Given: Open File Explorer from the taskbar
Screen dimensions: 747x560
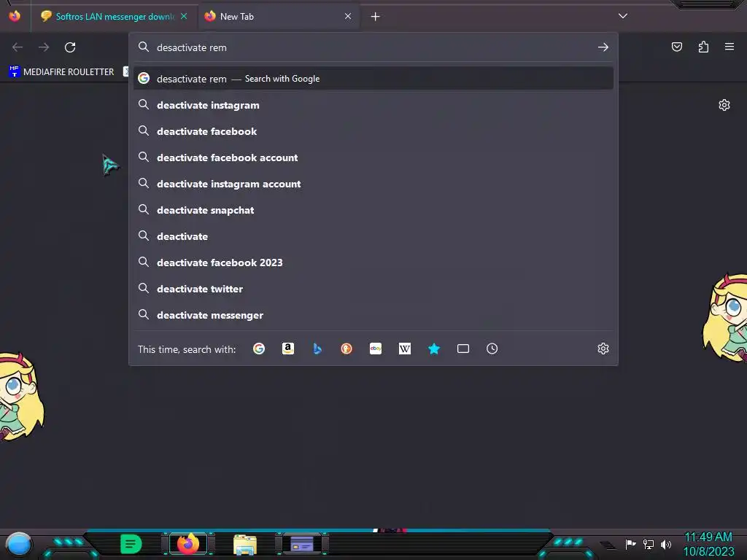Looking at the screenshot, I should coord(245,545).
